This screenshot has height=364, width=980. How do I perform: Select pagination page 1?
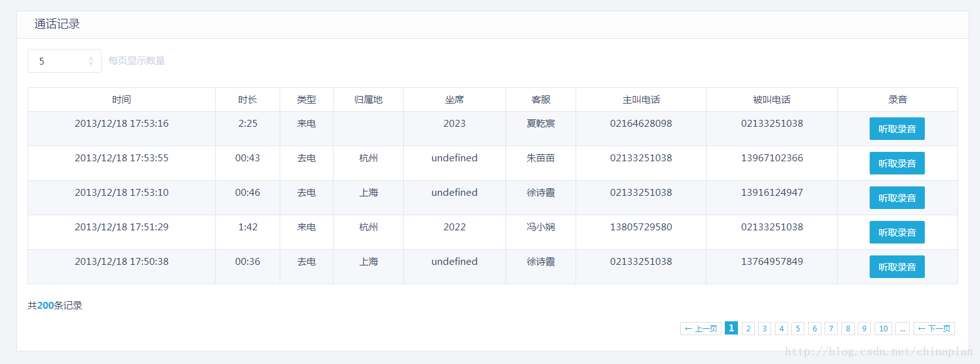point(731,328)
